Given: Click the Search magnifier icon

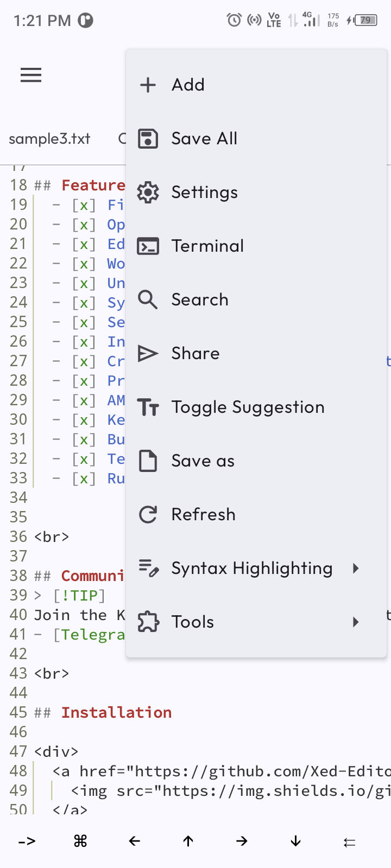Looking at the screenshot, I should tap(148, 299).
